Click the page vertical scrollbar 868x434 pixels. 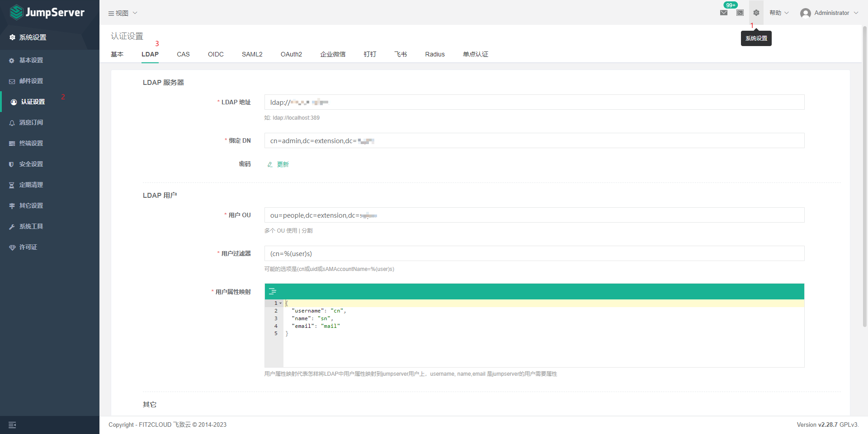click(x=864, y=176)
